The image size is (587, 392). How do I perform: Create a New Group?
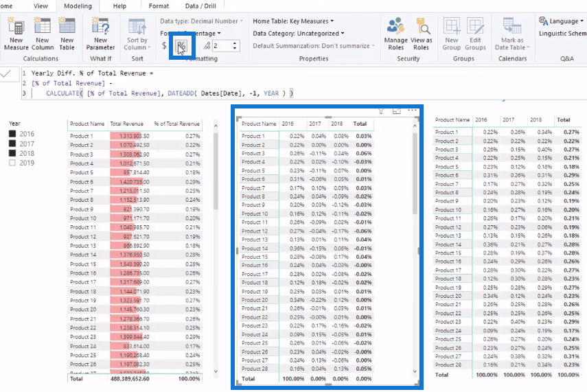[x=452, y=34]
